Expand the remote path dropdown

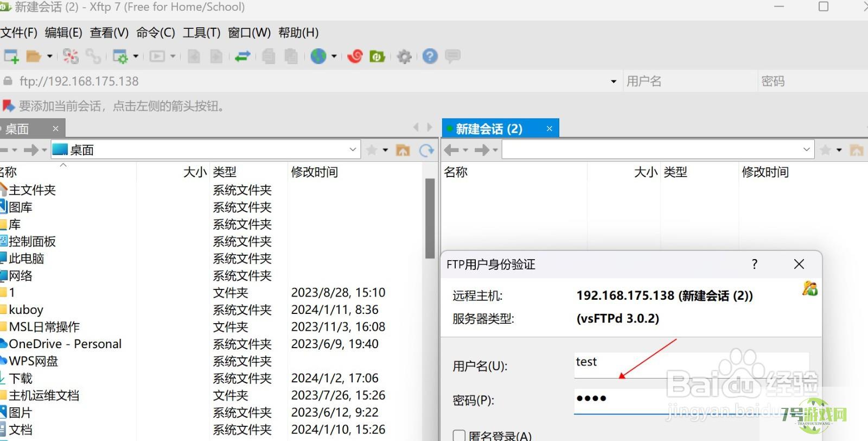coord(806,149)
